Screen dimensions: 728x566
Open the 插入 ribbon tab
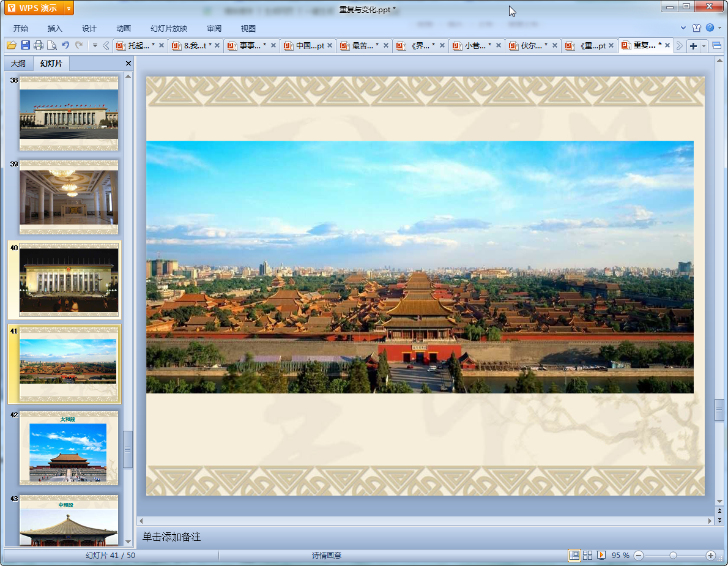coord(55,28)
